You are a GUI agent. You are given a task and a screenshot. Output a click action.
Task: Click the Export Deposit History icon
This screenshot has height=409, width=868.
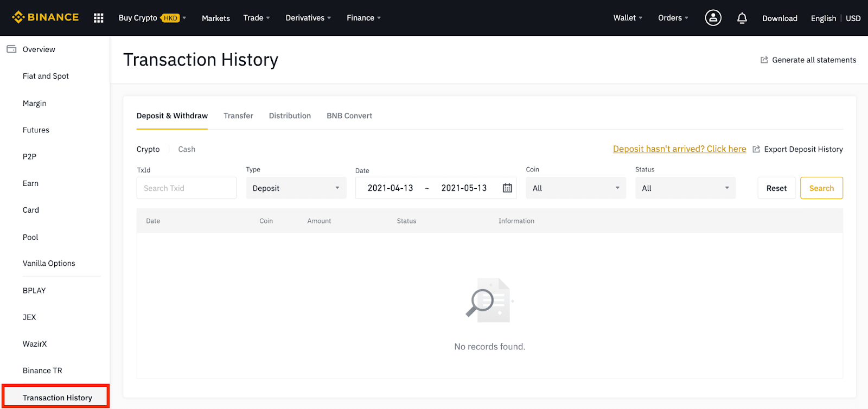756,149
